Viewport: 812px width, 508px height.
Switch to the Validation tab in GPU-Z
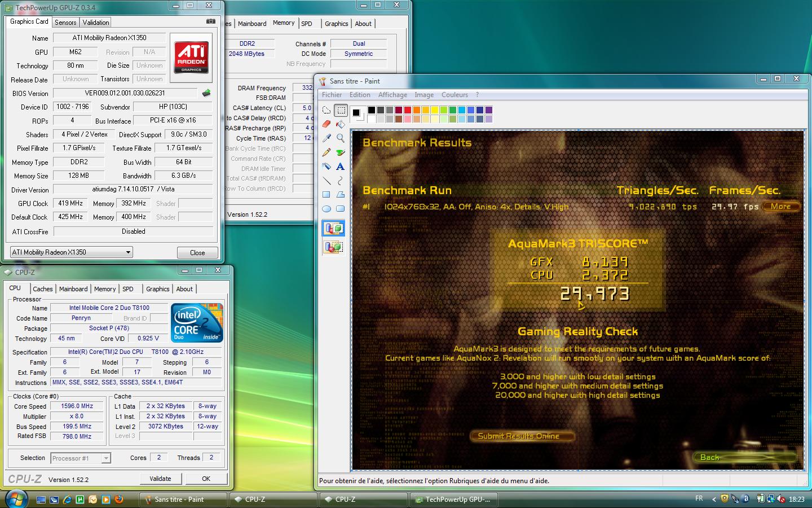point(96,23)
